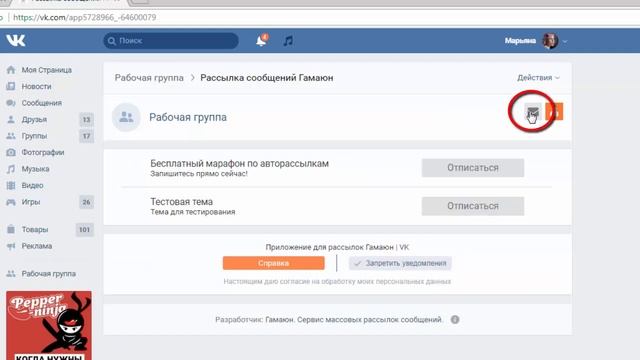640x360 pixels.
Task: Click the browser address bar URL
Action: (84, 18)
